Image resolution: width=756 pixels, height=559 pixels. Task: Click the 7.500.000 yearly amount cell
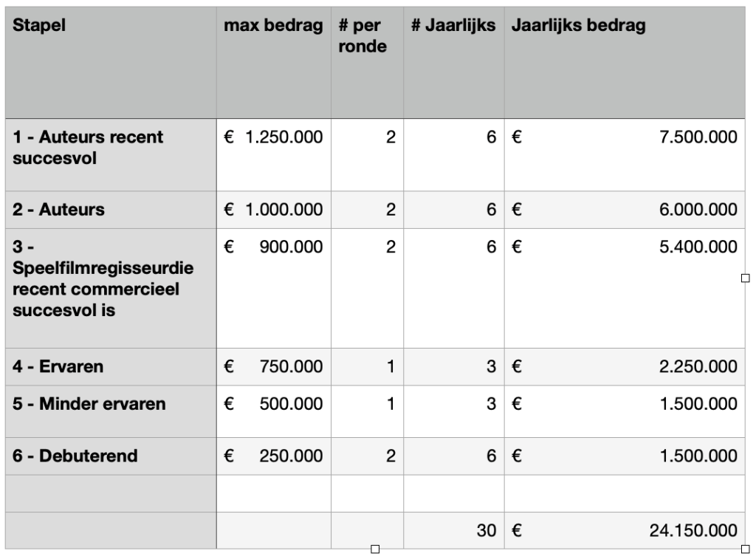(624, 154)
